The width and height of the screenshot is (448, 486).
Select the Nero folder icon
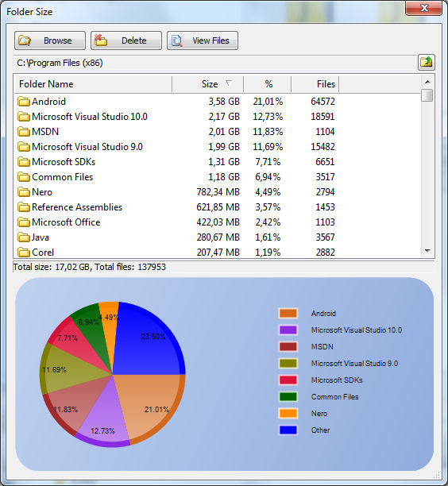pyautogui.click(x=24, y=192)
